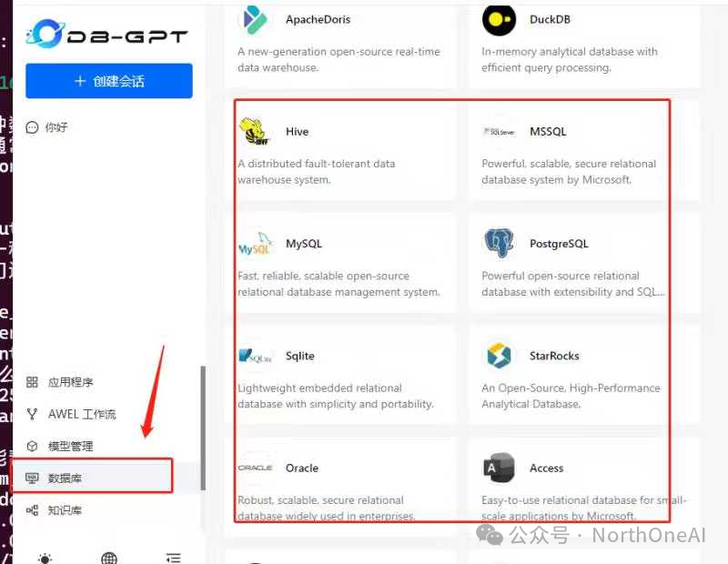The image size is (728, 564).
Task: Click the Access logo icon
Action: point(499,468)
